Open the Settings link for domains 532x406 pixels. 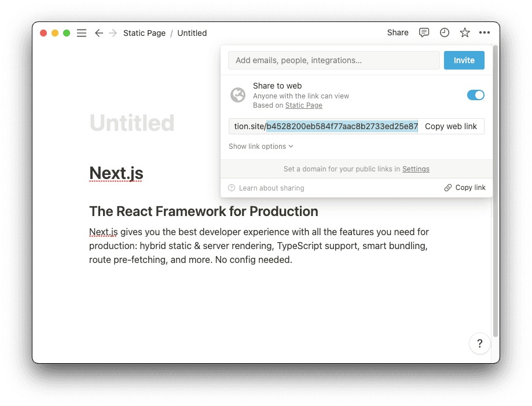pyautogui.click(x=416, y=169)
